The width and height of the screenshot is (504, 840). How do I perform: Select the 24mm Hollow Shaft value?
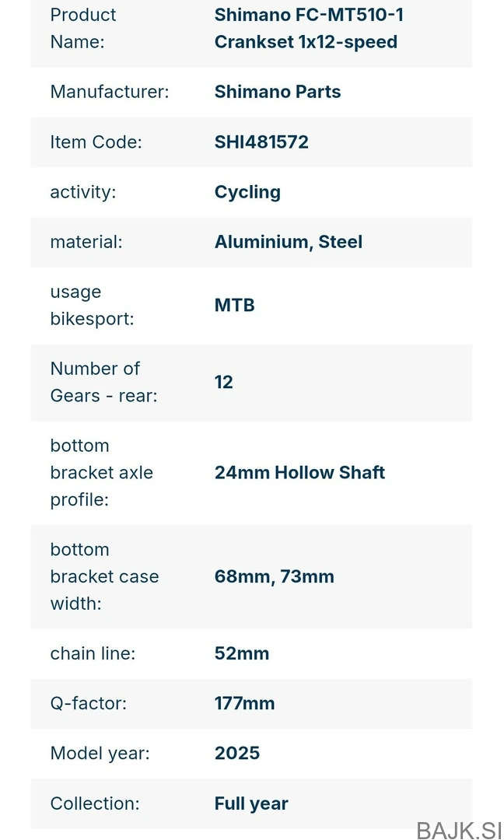(299, 472)
